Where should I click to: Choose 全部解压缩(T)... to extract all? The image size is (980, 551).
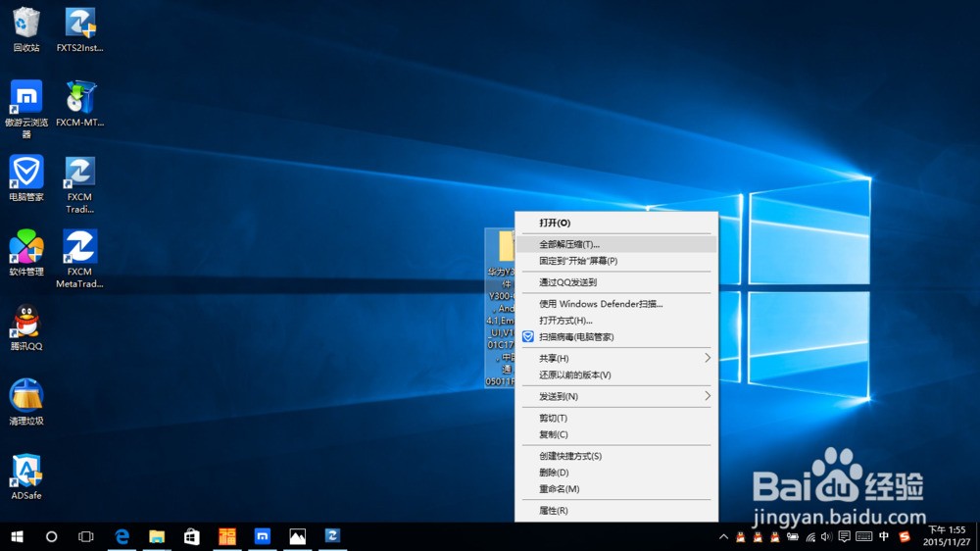pos(616,244)
